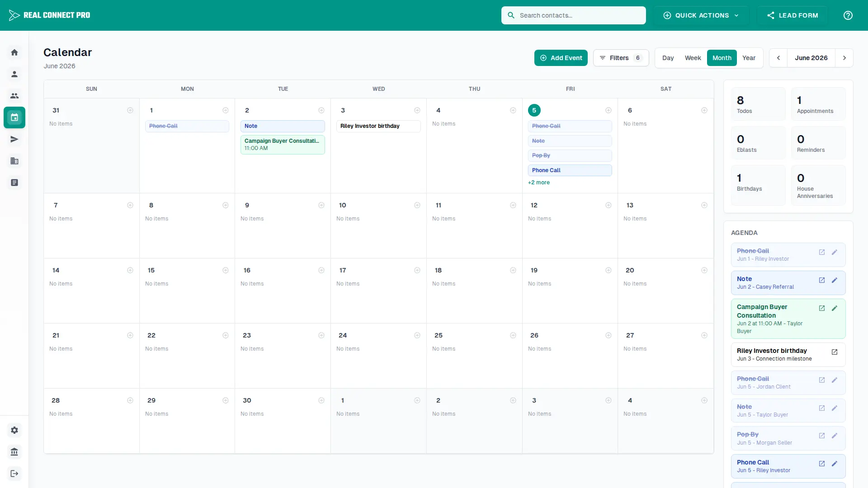Image resolution: width=868 pixels, height=488 pixels.
Task: Open the single contact person icon
Action: pyautogui.click(x=14, y=74)
